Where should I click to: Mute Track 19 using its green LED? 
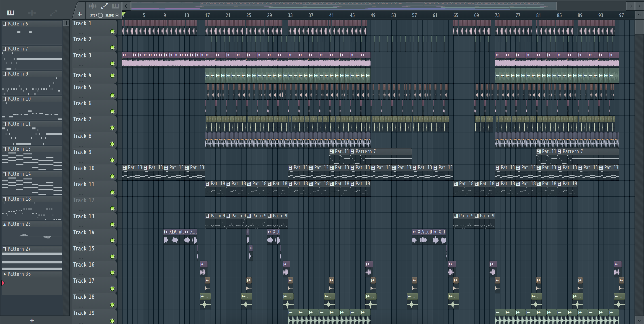[x=112, y=321]
